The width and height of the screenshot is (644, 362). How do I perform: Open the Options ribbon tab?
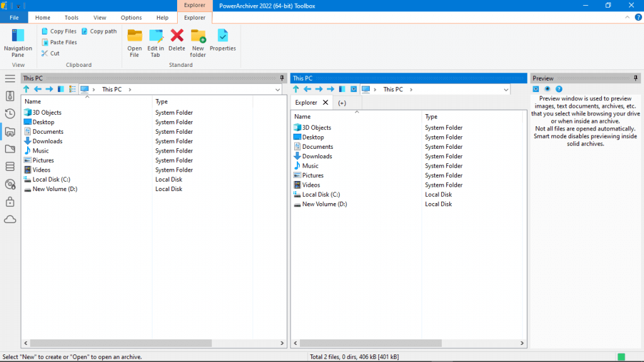point(132,18)
